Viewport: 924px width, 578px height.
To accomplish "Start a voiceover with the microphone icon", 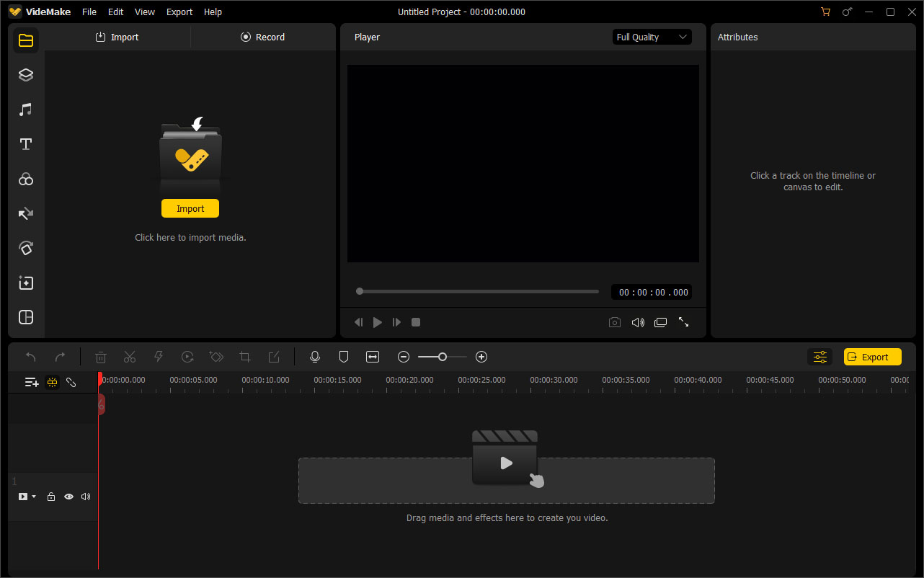I will click(x=315, y=356).
